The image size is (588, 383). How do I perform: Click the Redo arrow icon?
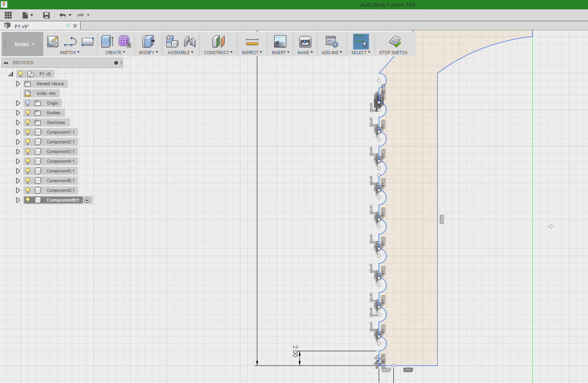80,15
